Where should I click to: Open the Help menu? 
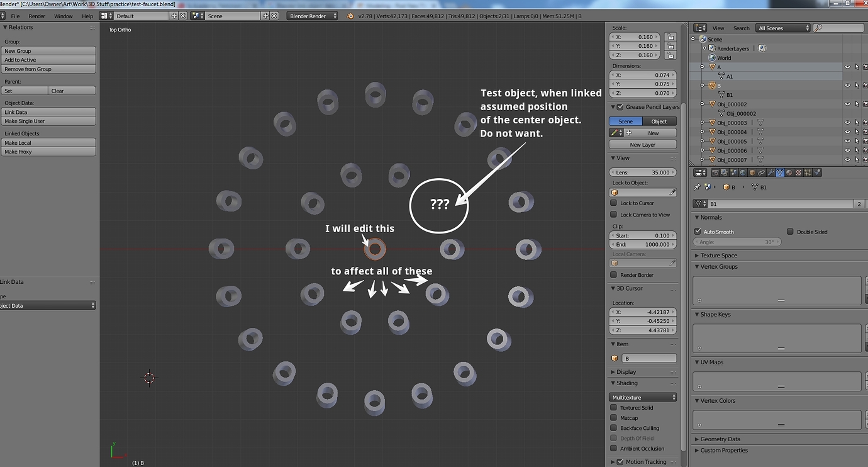[x=87, y=16]
